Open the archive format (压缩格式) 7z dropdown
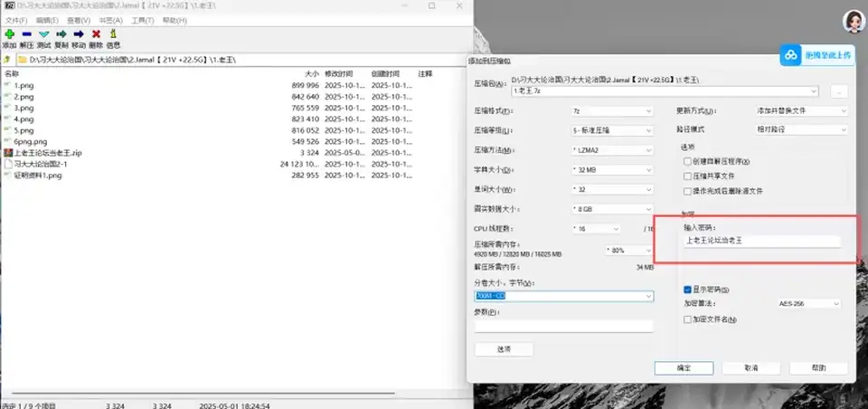The height and width of the screenshot is (409, 868). click(x=612, y=110)
